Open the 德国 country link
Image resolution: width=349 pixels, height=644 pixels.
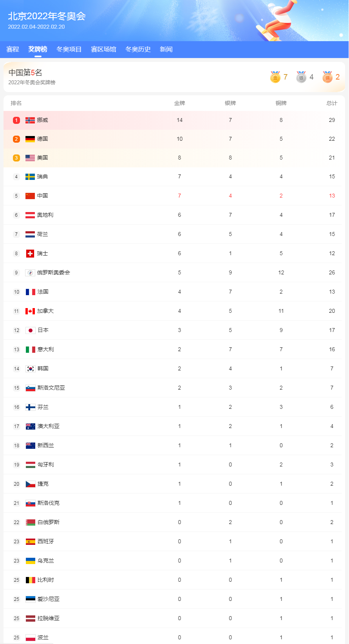pos(42,139)
